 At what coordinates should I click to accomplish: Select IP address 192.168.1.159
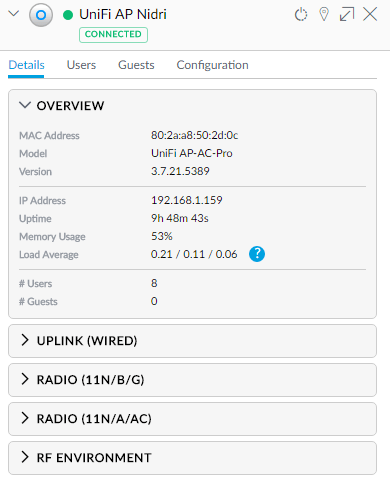point(186,200)
